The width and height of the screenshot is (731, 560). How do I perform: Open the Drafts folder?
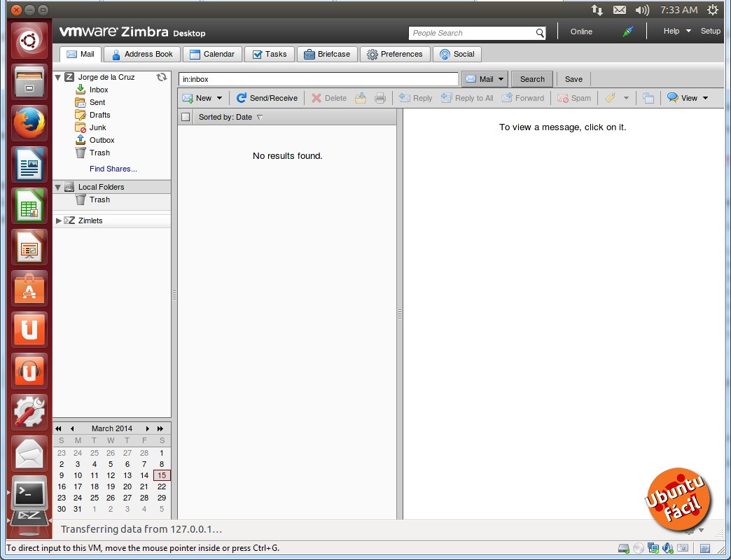pyautogui.click(x=99, y=115)
